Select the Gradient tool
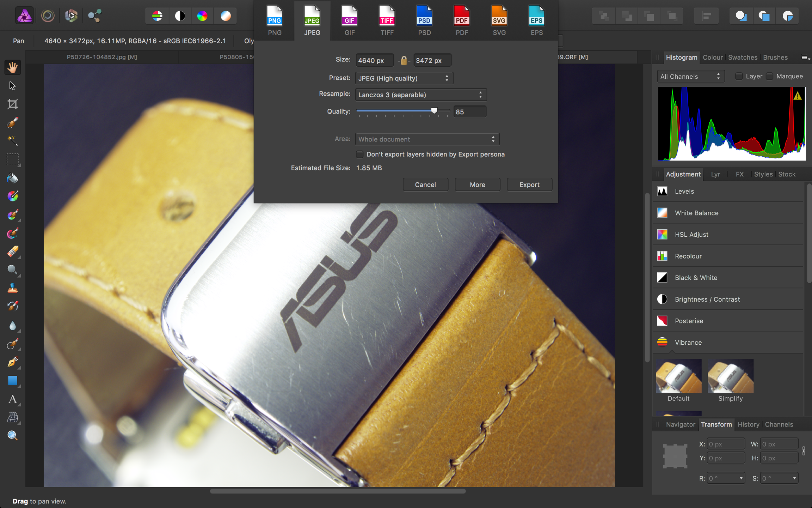Screen dimensions: 812x508 pos(13,196)
